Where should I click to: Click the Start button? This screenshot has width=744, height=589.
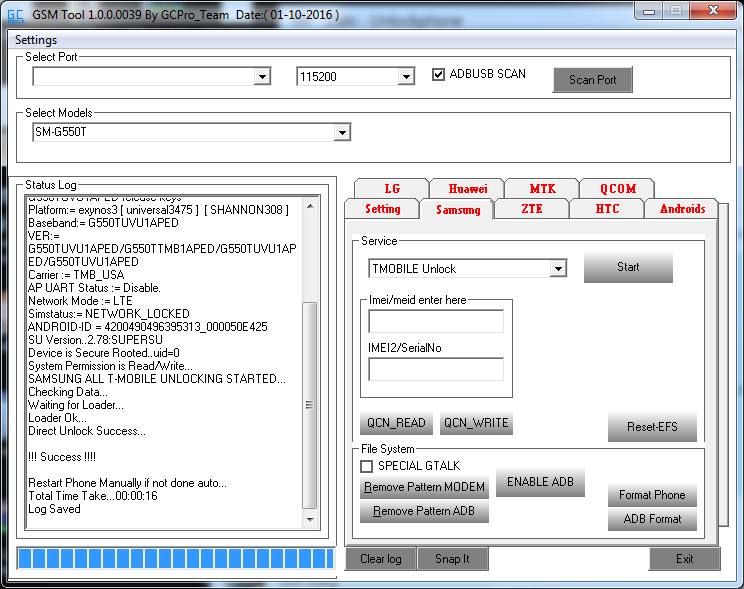click(628, 268)
